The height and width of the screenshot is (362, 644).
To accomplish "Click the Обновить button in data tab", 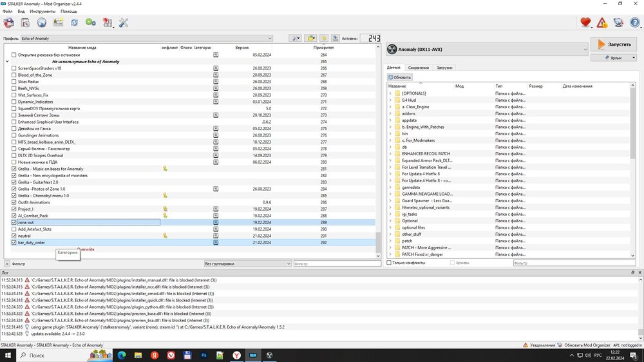I will point(399,77).
